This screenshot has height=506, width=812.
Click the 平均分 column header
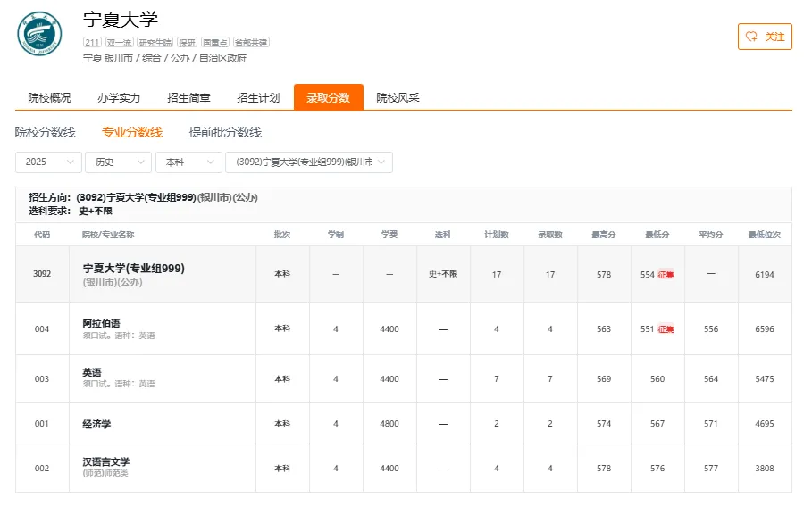pos(711,235)
